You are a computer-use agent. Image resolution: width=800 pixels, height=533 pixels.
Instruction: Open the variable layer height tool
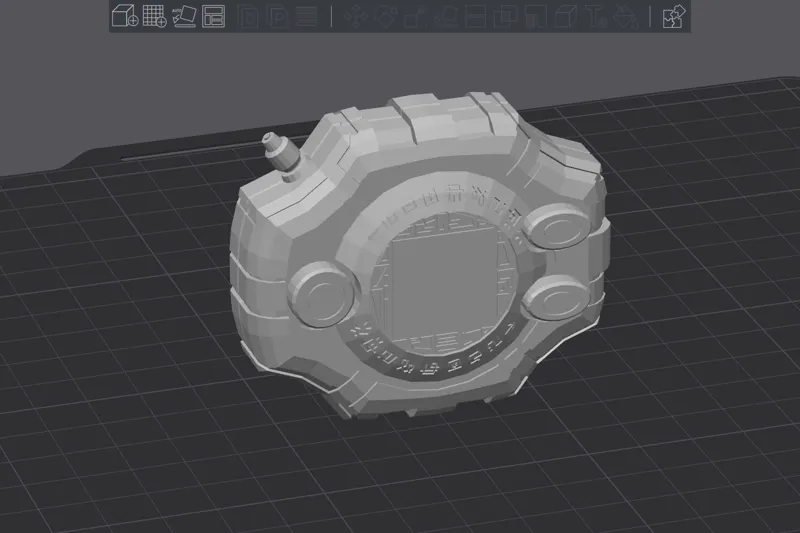[306, 16]
